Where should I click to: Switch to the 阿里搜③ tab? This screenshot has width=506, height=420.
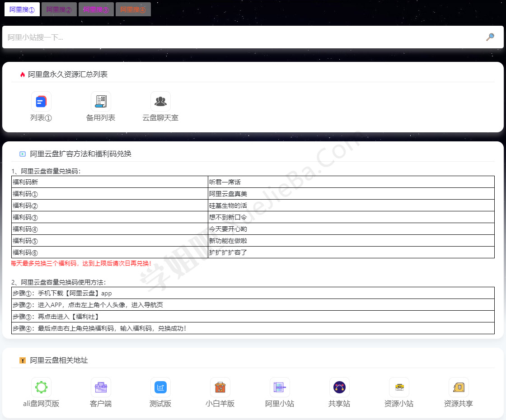click(x=96, y=9)
